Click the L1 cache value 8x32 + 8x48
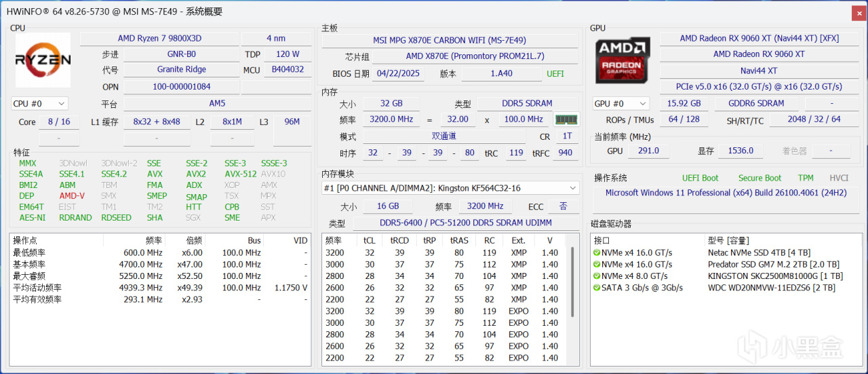 pos(157,121)
